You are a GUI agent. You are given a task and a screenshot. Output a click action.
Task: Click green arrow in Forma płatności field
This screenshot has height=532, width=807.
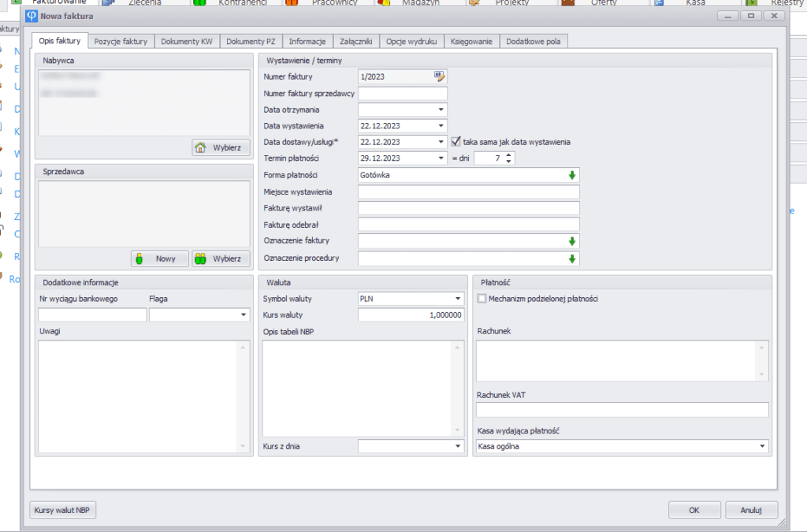click(572, 175)
